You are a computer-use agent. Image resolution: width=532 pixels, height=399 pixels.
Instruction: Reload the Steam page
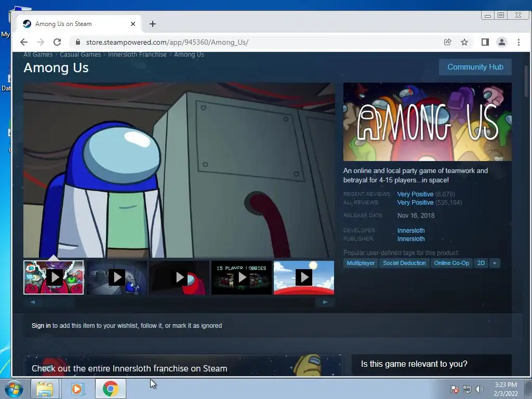(x=57, y=42)
